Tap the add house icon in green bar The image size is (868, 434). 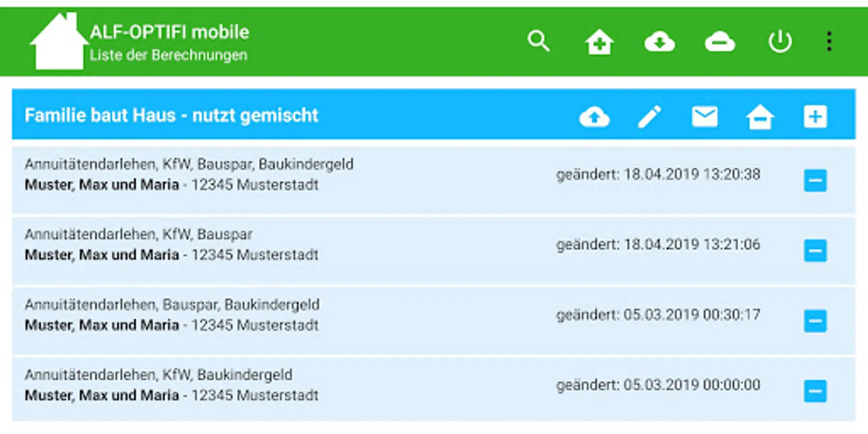599,41
